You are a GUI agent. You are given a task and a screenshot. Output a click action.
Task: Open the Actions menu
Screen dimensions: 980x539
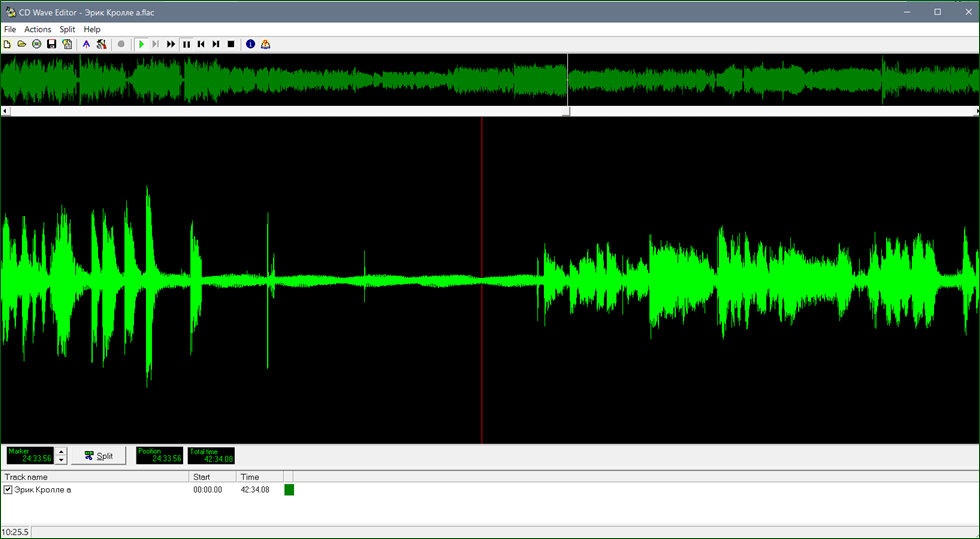[38, 29]
